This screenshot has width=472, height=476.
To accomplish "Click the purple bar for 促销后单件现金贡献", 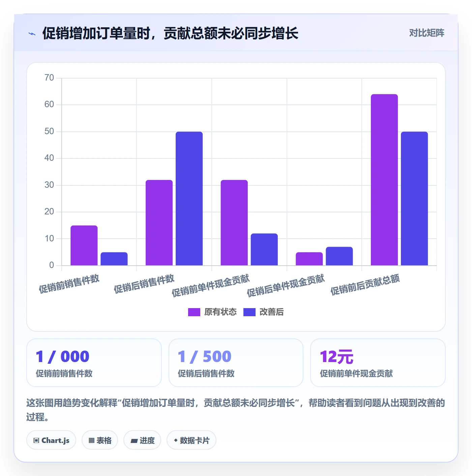I will (309, 259).
